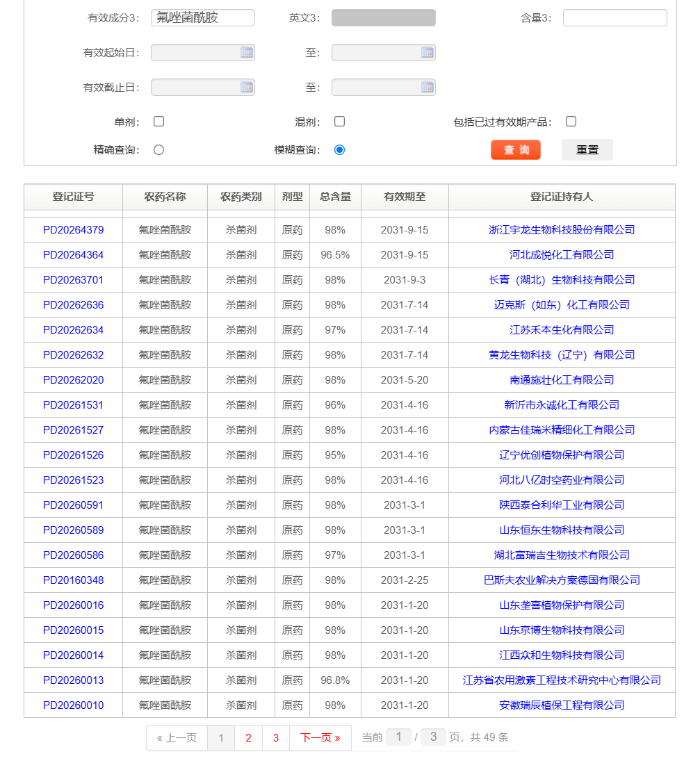Open holder 安徽瑞辰植保工程有限公司
700x761 pixels.
[x=562, y=705]
